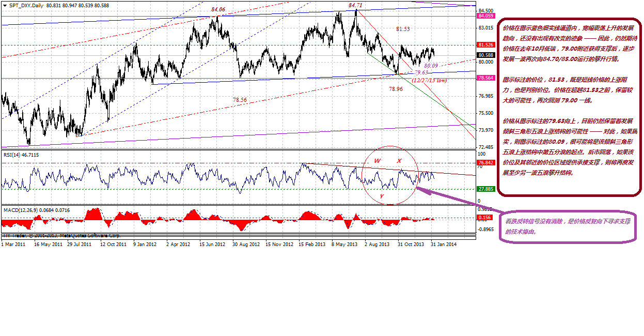Click the 72.485 price axis value
The height and width of the screenshot is (336, 644).
tap(486, 147)
